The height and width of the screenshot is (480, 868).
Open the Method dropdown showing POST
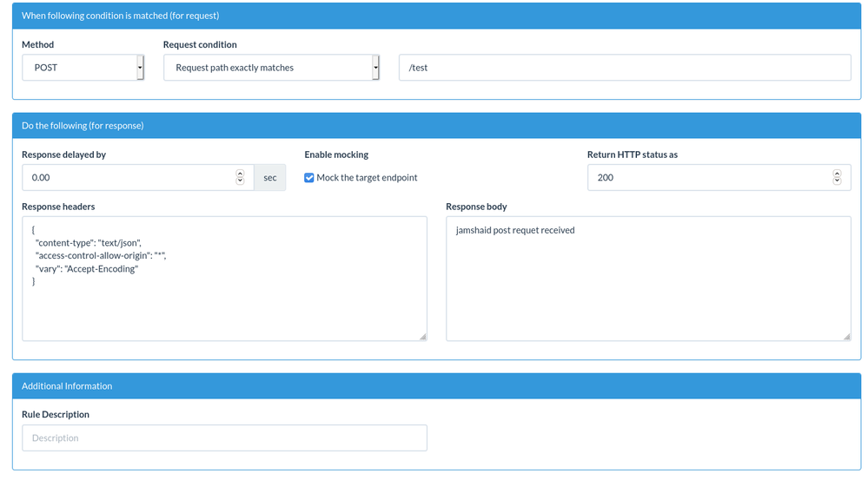coord(83,68)
